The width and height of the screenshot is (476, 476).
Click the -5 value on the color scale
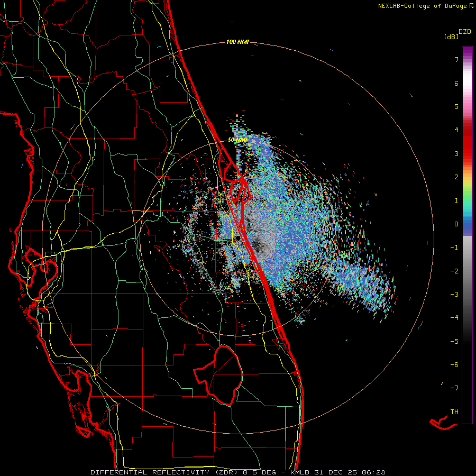(x=454, y=342)
